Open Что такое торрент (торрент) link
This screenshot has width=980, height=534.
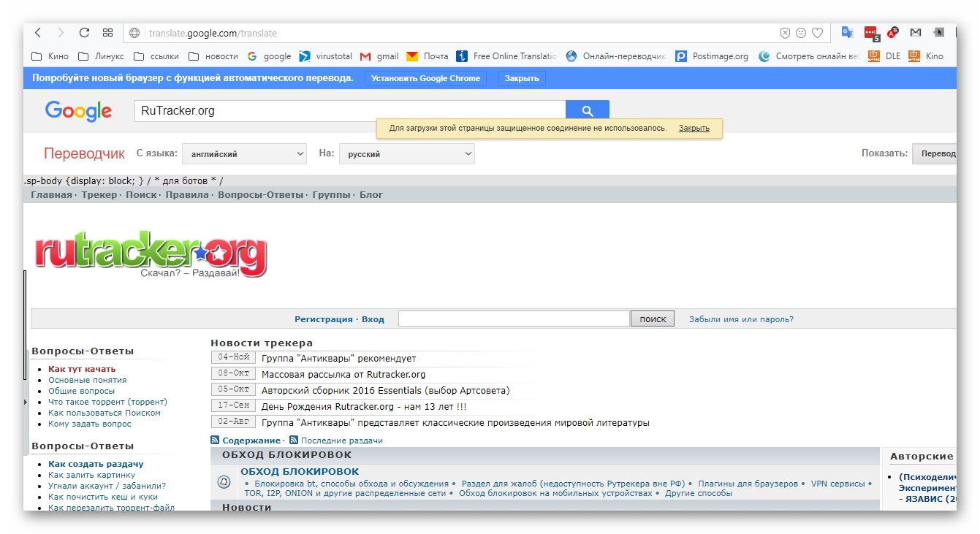click(x=107, y=402)
